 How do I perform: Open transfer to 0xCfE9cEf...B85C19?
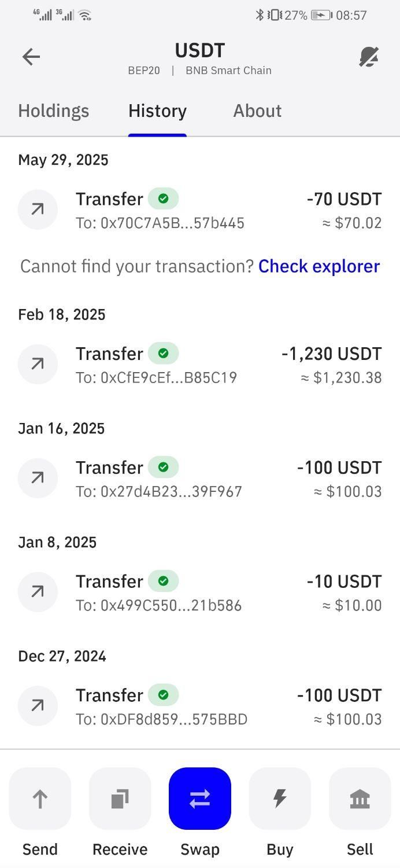tap(200, 365)
